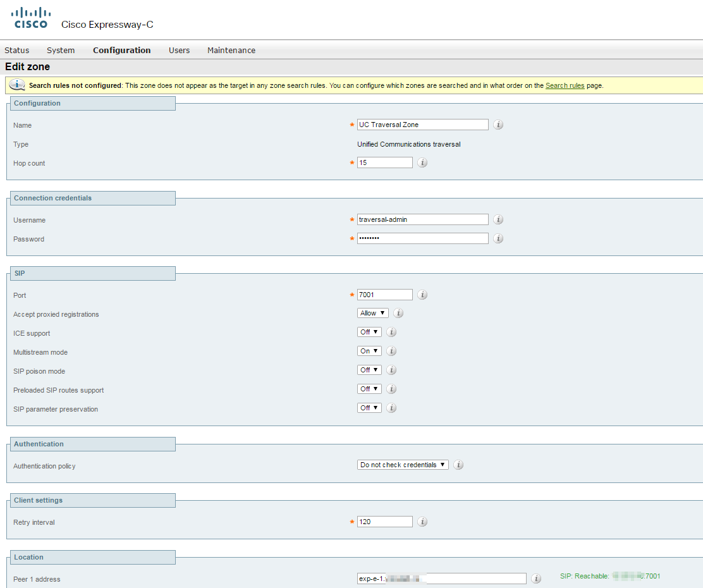Click the Name input field

pyautogui.click(x=423, y=125)
